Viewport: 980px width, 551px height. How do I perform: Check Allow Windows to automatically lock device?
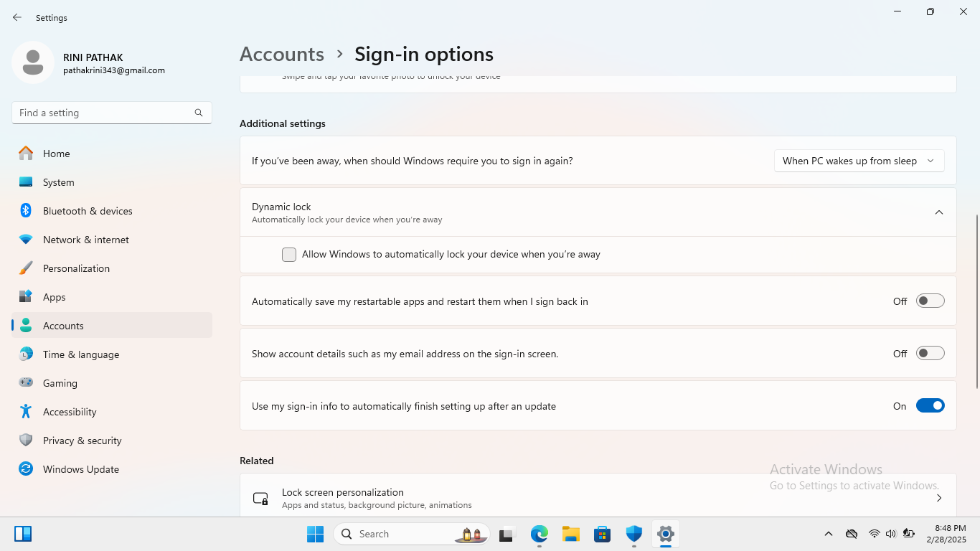pos(289,255)
